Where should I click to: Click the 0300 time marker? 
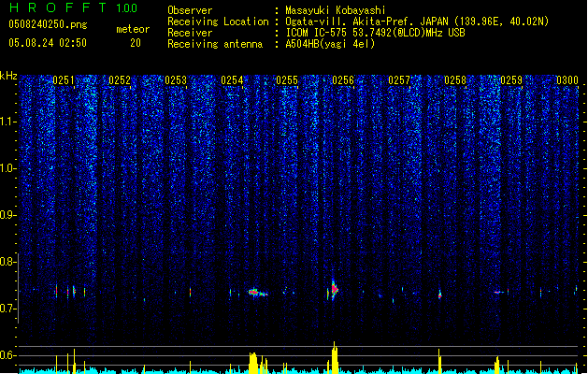567,80
